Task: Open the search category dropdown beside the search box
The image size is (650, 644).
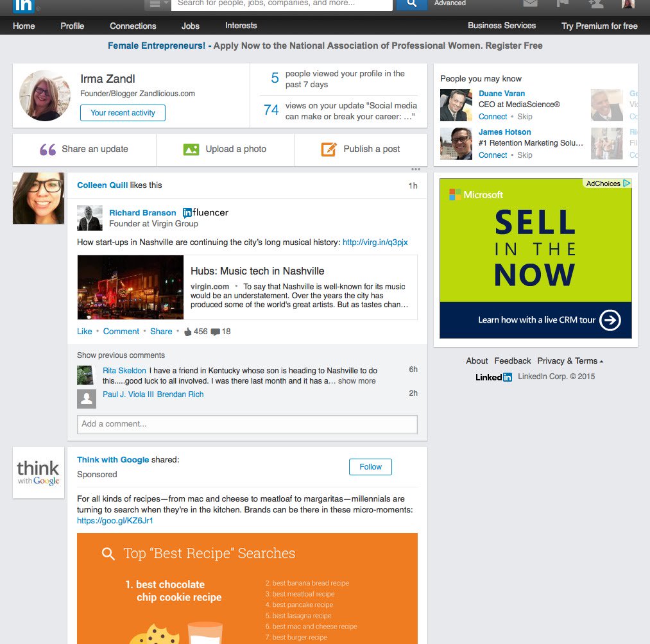Action: pos(157,4)
